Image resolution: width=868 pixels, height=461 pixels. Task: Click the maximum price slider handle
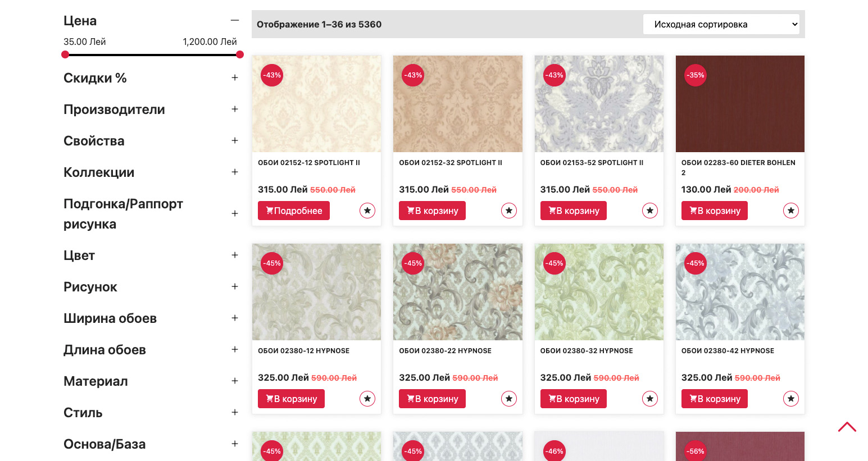coord(240,54)
